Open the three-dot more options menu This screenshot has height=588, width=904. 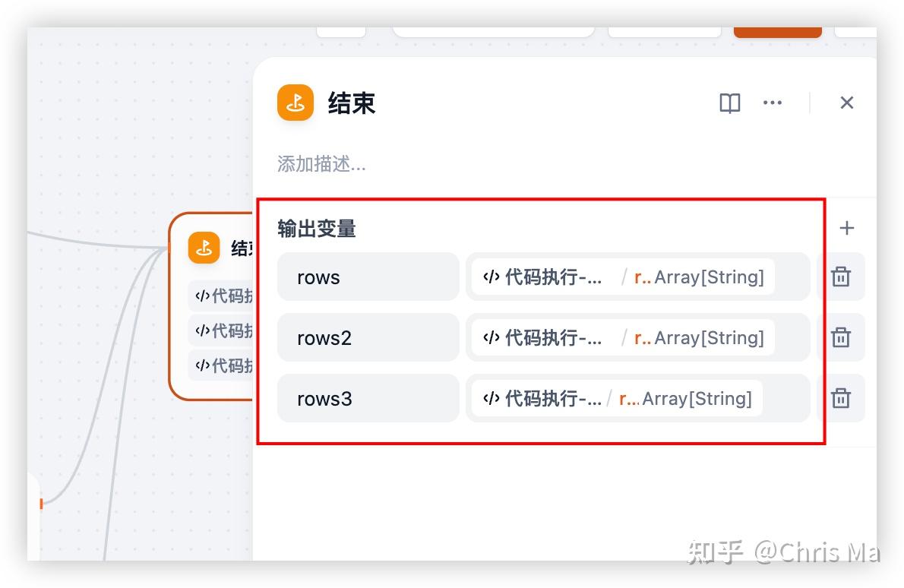[772, 103]
